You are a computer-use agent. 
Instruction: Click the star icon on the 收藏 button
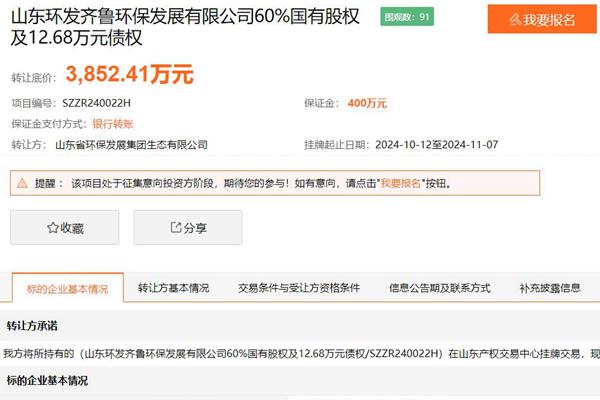coord(53,228)
